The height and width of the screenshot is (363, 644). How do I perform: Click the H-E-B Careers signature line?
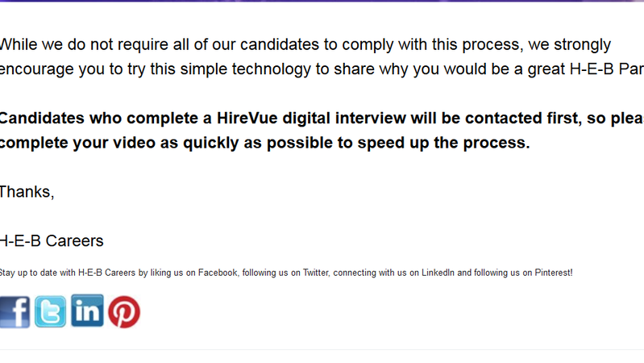(52, 241)
